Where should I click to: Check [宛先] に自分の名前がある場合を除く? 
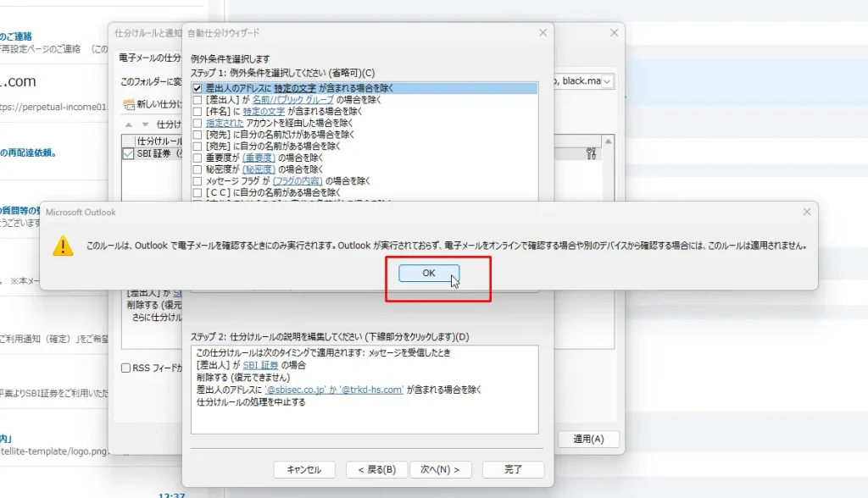pos(197,146)
